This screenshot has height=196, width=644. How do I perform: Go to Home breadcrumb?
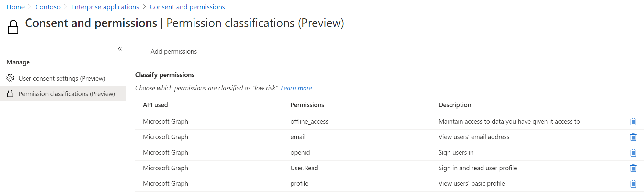pos(16,7)
